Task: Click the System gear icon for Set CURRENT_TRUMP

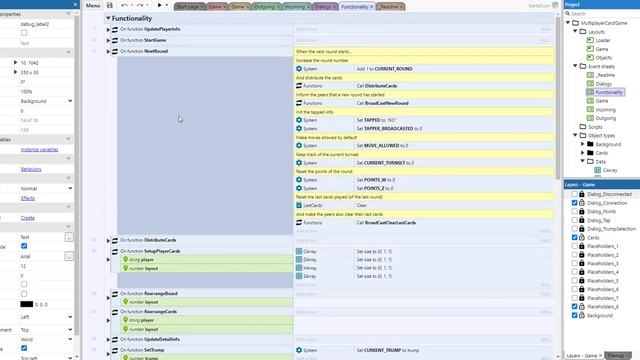Action: pyautogui.click(x=299, y=350)
